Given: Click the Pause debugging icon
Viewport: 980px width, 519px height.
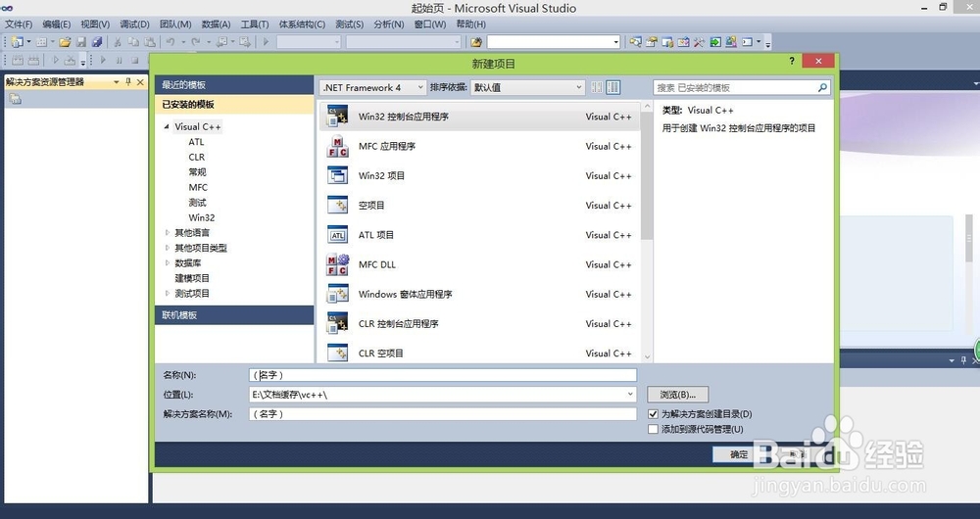Looking at the screenshot, I should tap(119, 61).
